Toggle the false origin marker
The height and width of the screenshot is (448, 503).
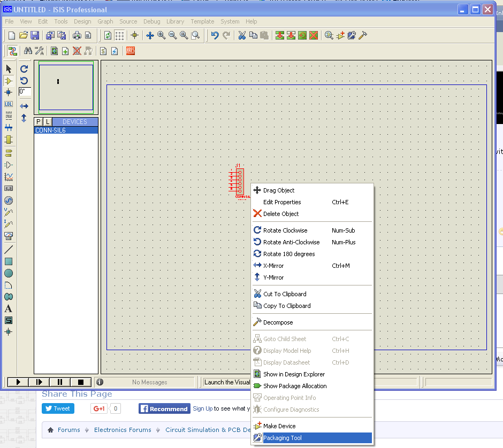(134, 35)
